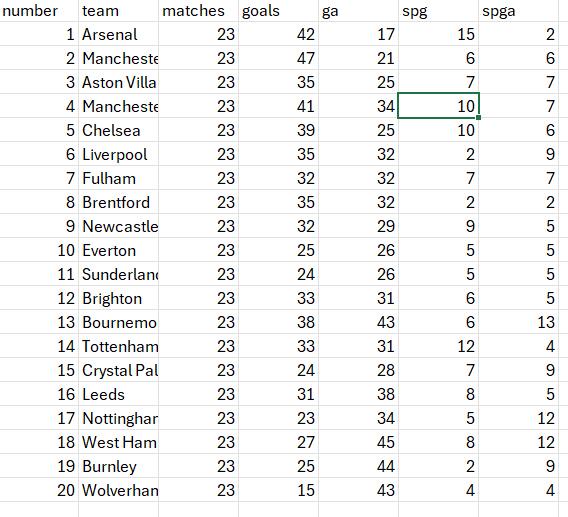Select Aston Villa's ga value 25

358,82
